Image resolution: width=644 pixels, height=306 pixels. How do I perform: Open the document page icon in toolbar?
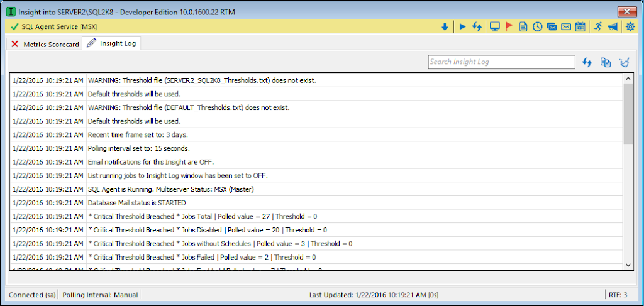tap(523, 26)
